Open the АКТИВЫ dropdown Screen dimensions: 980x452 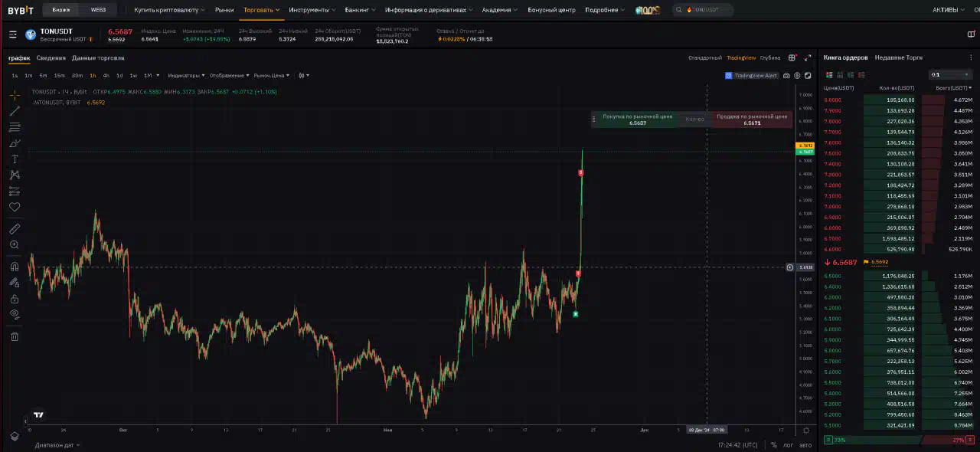pos(948,10)
